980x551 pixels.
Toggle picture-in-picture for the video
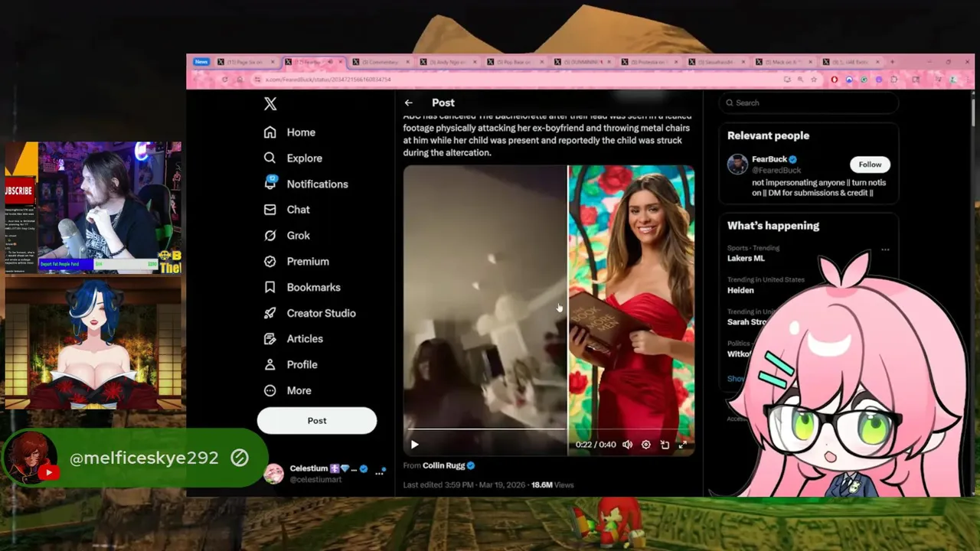tap(665, 445)
